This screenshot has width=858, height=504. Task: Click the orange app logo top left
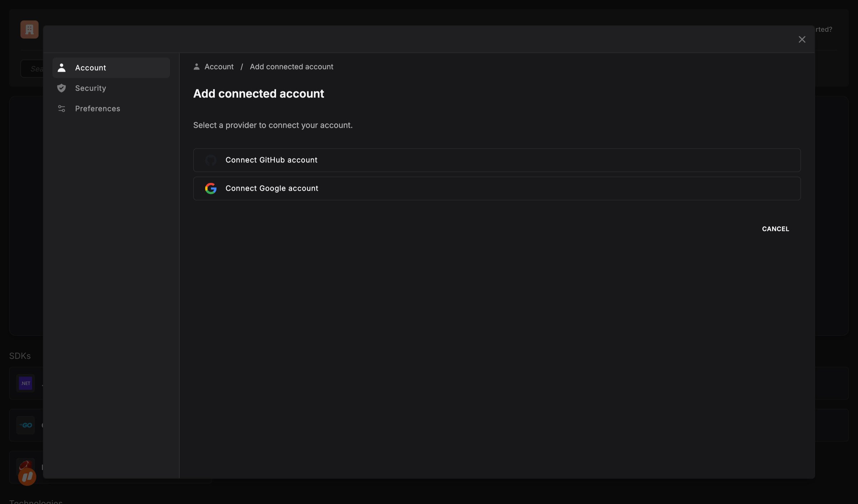pos(29,29)
